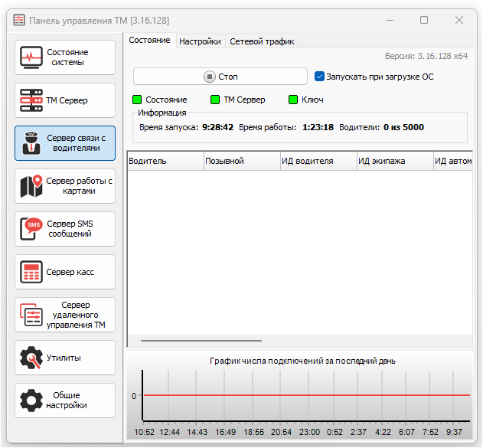Screen dimensions: 483x448
Task: Open ТМ Сервер section
Action: [x=65, y=100]
